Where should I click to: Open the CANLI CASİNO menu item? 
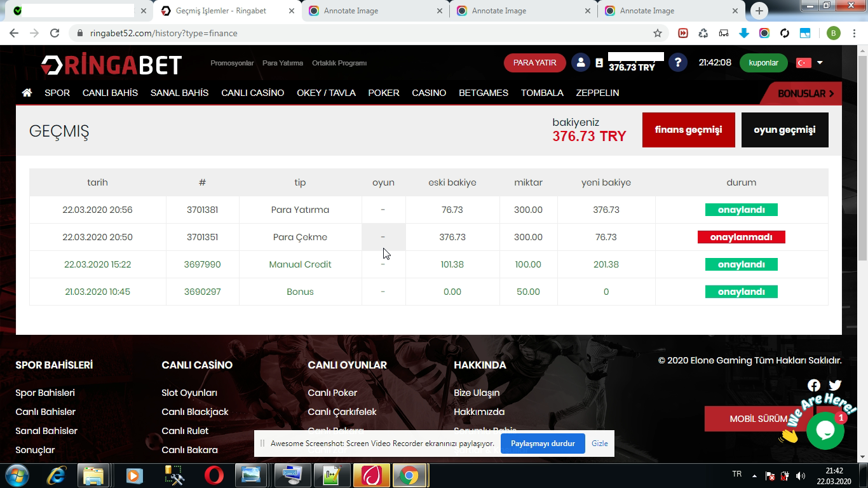pyautogui.click(x=252, y=93)
